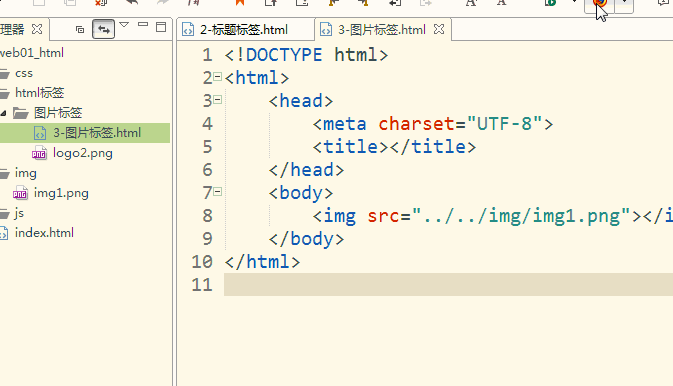Click the src attribute on line 8
673x386 pixels.
click(x=383, y=216)
